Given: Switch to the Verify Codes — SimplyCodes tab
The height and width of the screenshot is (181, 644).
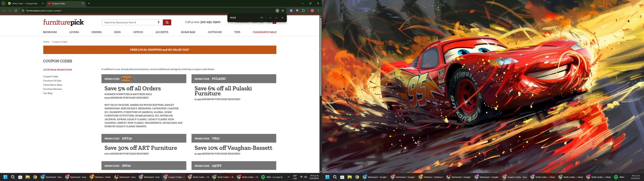Looking at the screenshot, I should [25, 3].
